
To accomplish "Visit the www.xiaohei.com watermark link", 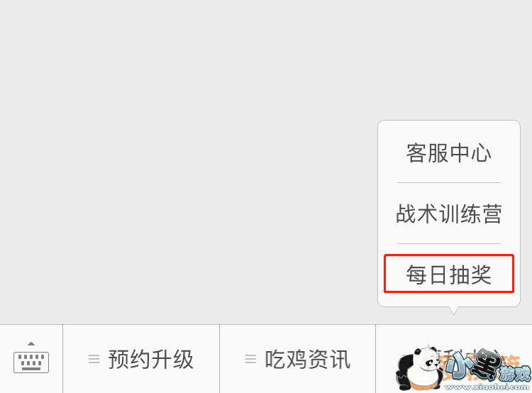I will coord(487,387).
